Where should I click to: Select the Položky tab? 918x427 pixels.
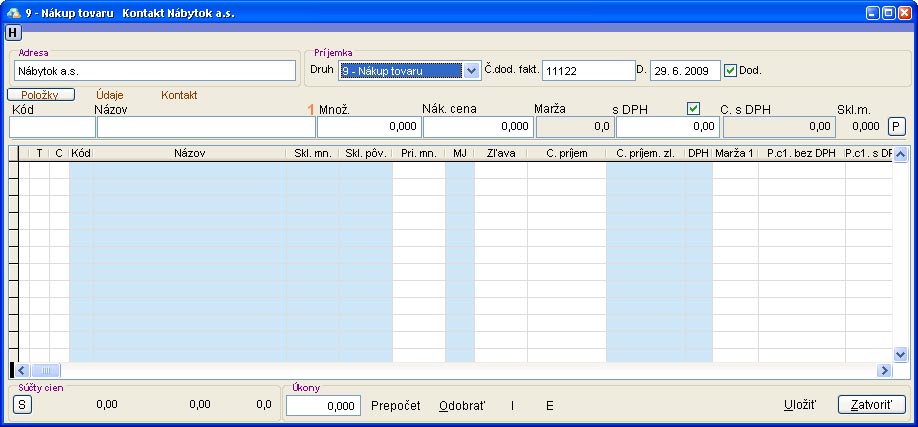(x=41, y=95)
